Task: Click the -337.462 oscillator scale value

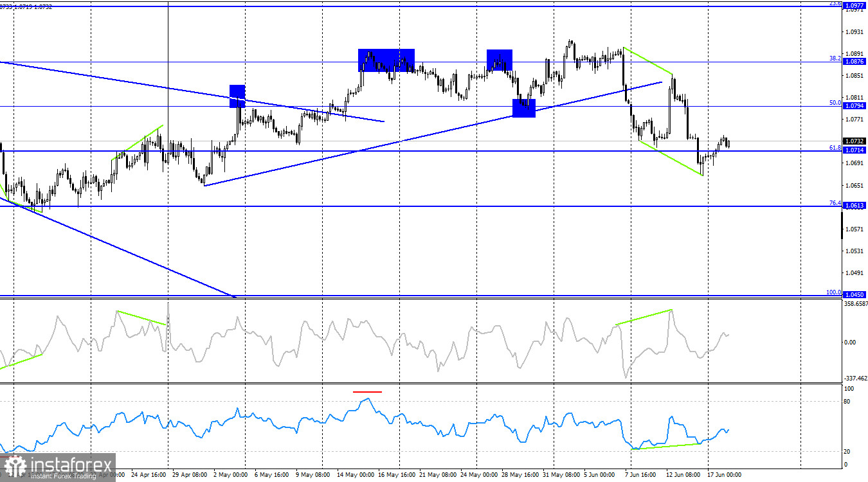Action: coord(855,379)
